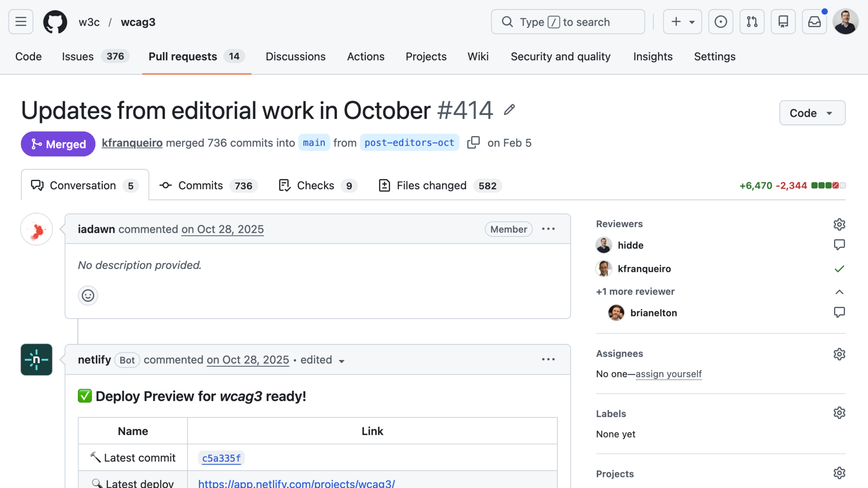Open the Pull requests tab
This screenshot has width=868, height=488.
tap(197, 56)
